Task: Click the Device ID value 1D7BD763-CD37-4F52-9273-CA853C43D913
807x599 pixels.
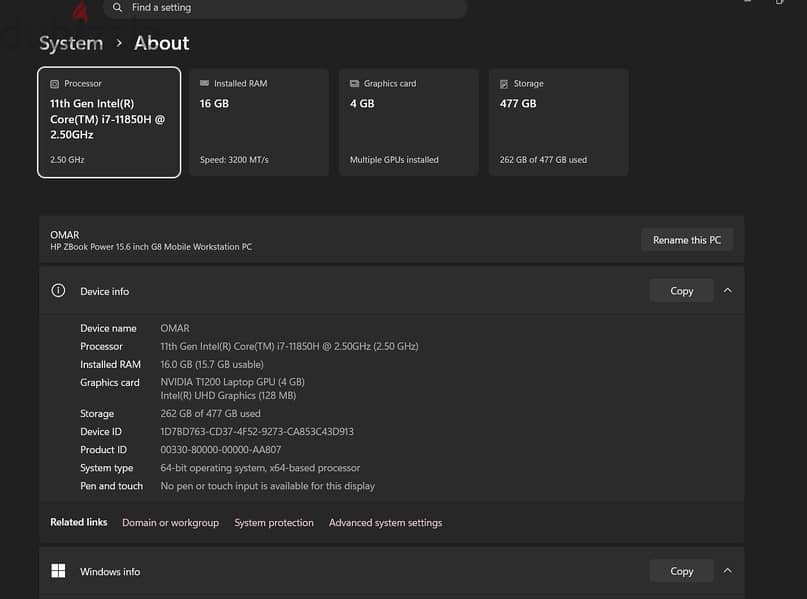Action: [257, 432]
